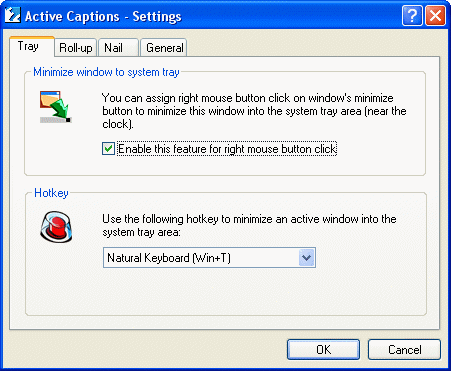
Task: Select the Tray tab
Action: 32,46
